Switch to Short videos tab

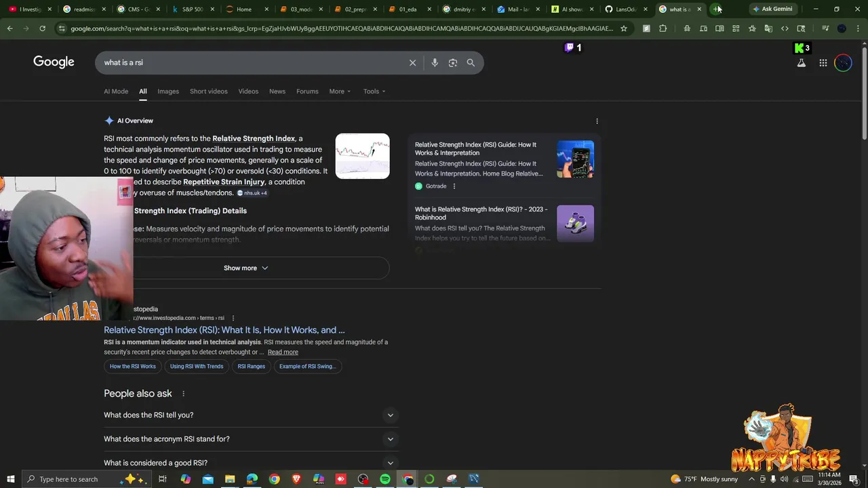click(209, 91)
